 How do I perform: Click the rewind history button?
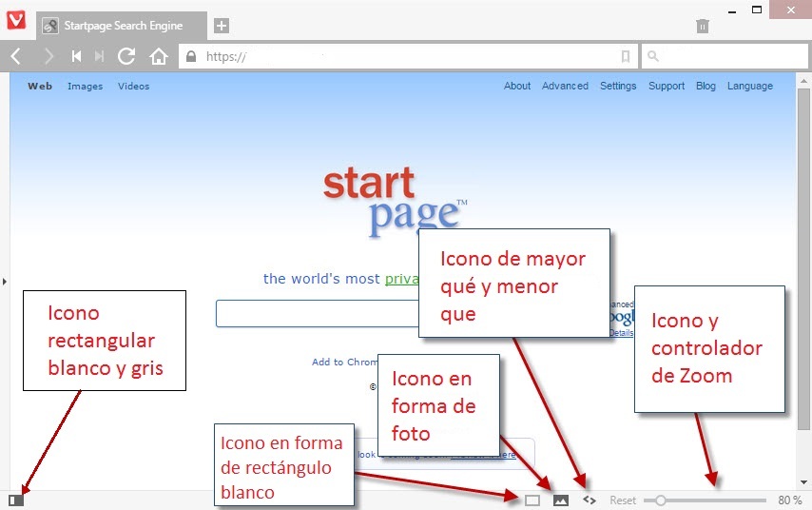coord(76,56)
